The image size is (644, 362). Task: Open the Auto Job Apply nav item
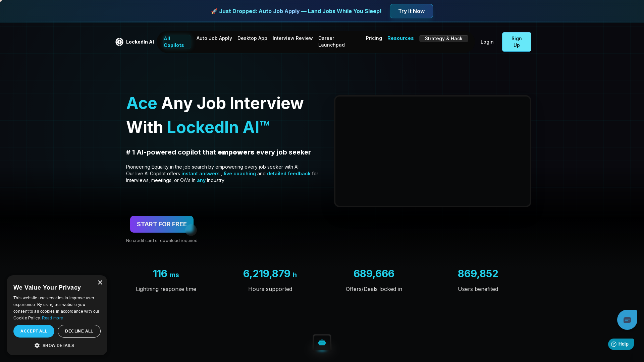pos(214,38)
